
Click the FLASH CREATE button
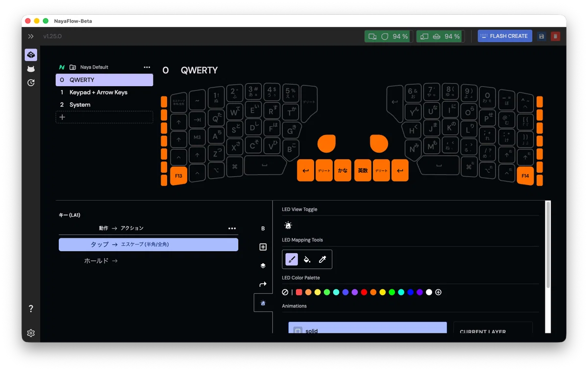pos(505,36)
